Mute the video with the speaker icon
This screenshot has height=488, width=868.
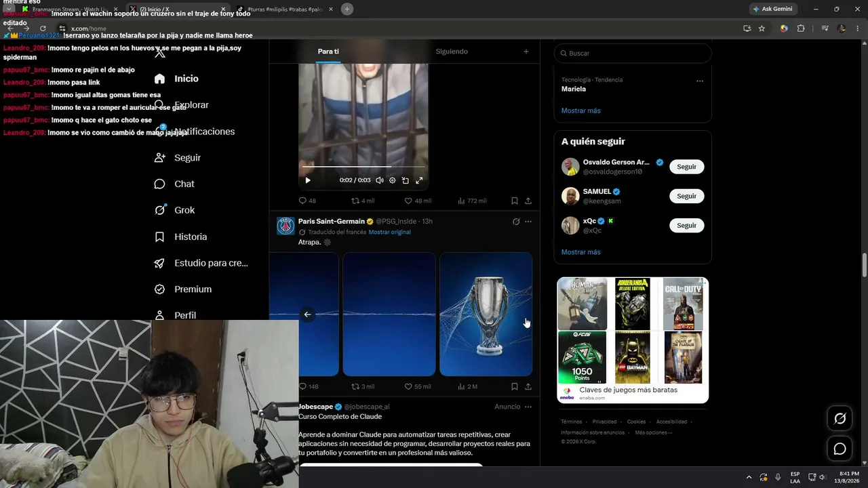[x=380, y=180]
